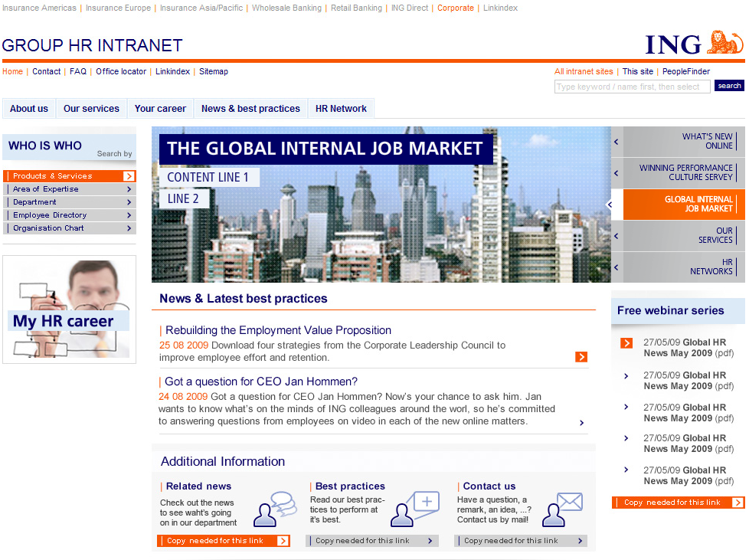Screen dimensions: 749x560
Task: Select All intranet sites search scope
Action: coord(584,71)
